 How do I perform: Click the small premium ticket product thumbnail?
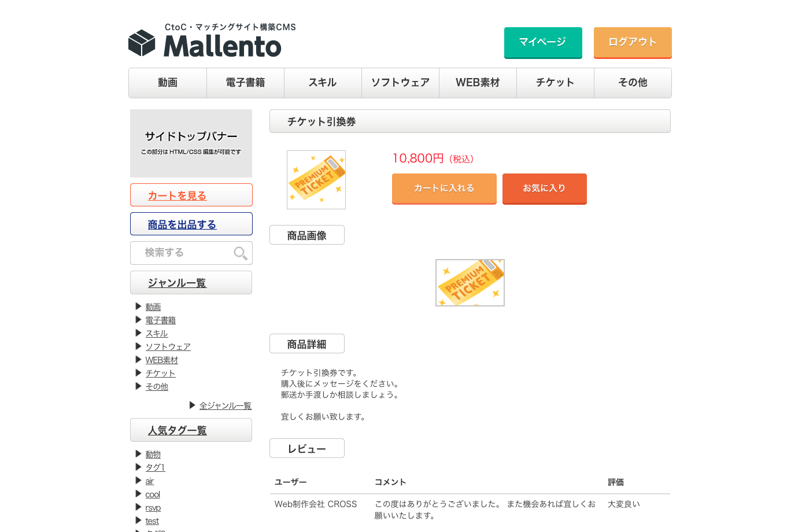click(316, 180)
